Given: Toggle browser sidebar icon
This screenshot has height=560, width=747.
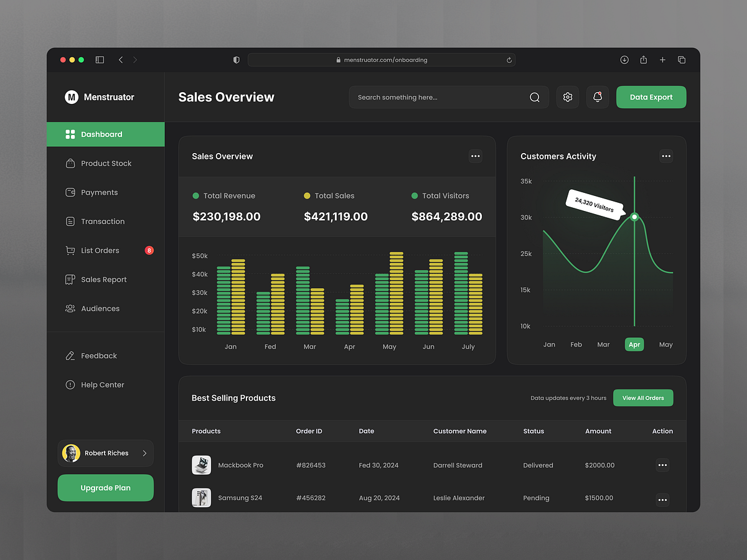Looking at the screenshot, I should 100,60.
